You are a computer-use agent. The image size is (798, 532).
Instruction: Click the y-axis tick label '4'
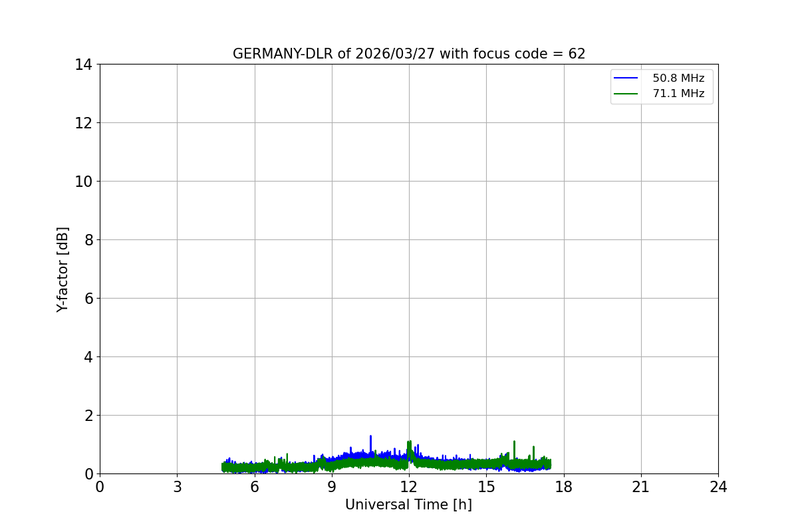pos(88,357)
